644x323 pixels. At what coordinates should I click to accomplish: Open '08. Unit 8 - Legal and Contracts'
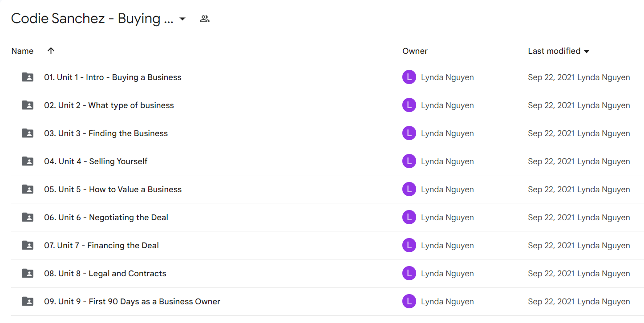105,274
